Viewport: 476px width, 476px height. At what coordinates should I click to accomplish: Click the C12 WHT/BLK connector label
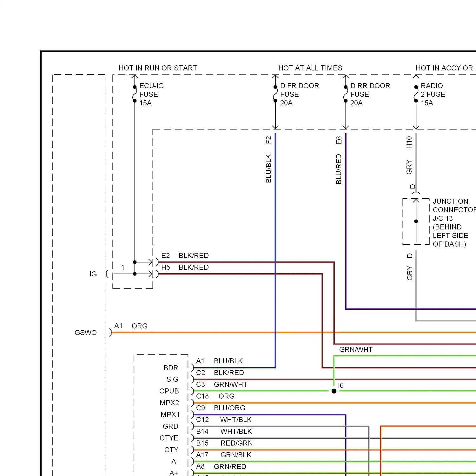[x=224, y=420]
